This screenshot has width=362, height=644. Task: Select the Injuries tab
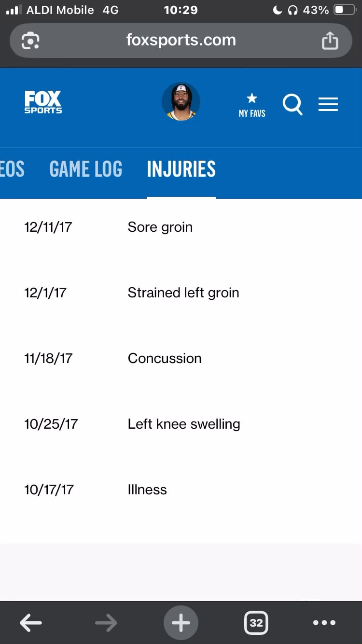coord(181,169)
